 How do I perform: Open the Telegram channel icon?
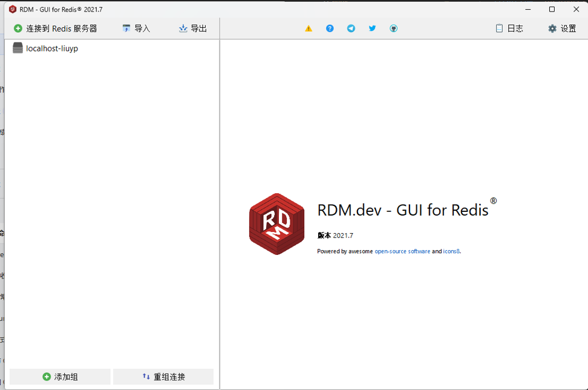tap(351, 28)
